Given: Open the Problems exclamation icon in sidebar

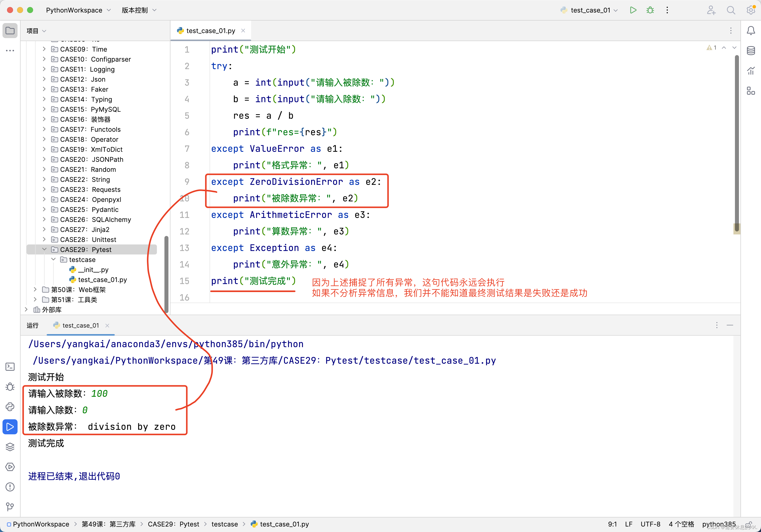Looking at the screenshot, I should (x=10, y=487).
